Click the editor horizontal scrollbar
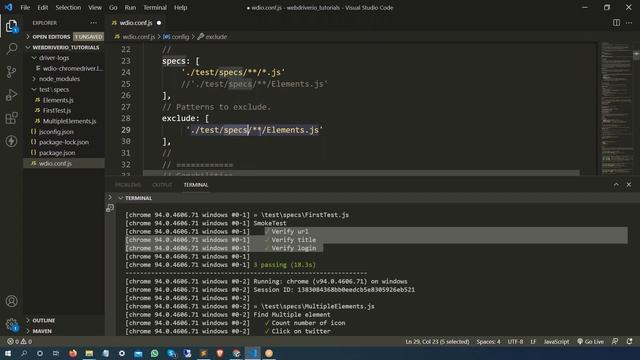This screenshot has width=640, height=360. click(x=361, y=173)
